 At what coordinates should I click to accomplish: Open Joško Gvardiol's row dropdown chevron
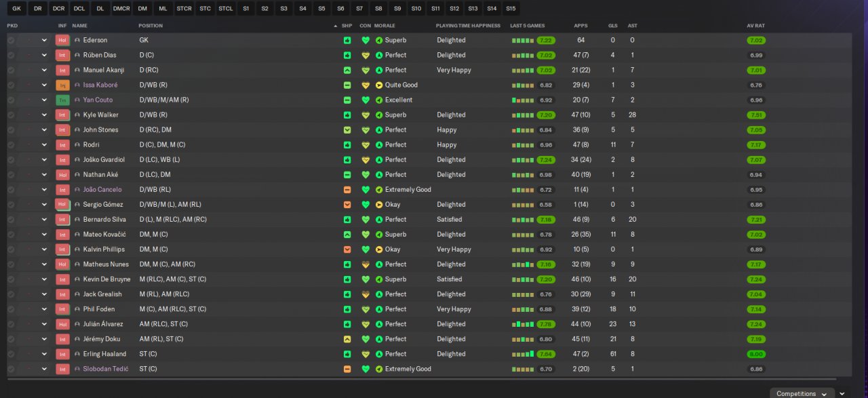44,159
